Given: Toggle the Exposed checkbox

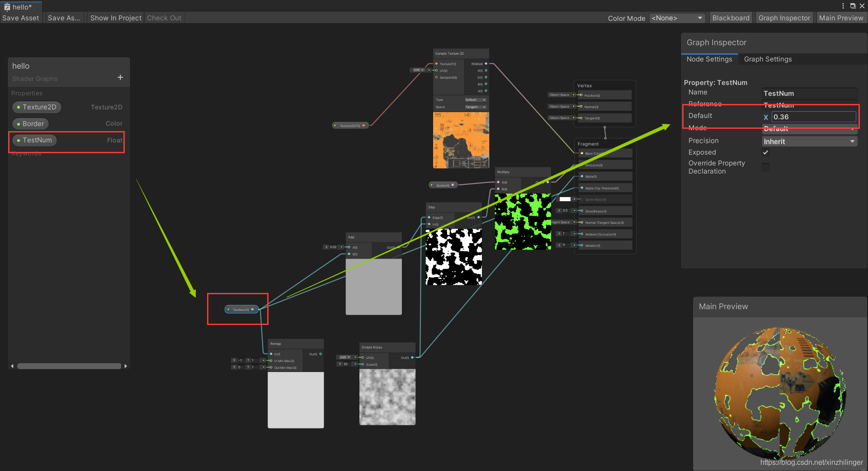Looking at the screenshot, I should pos(765,153).
